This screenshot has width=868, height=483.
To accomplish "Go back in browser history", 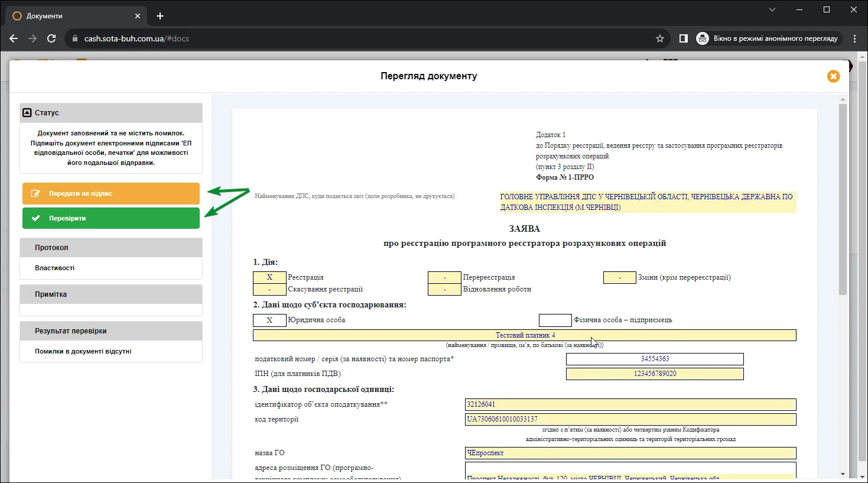I will point(14,38).
